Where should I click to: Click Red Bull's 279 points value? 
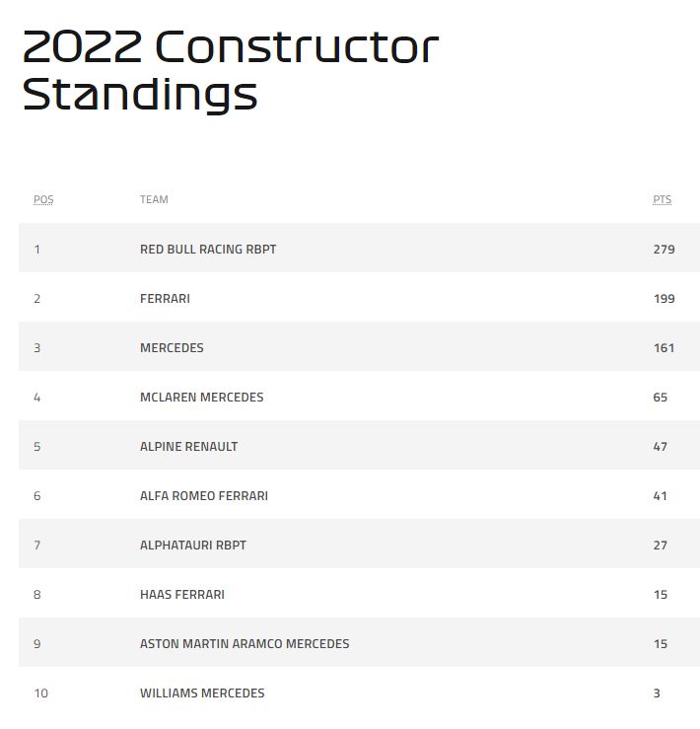tap(664, 250)
